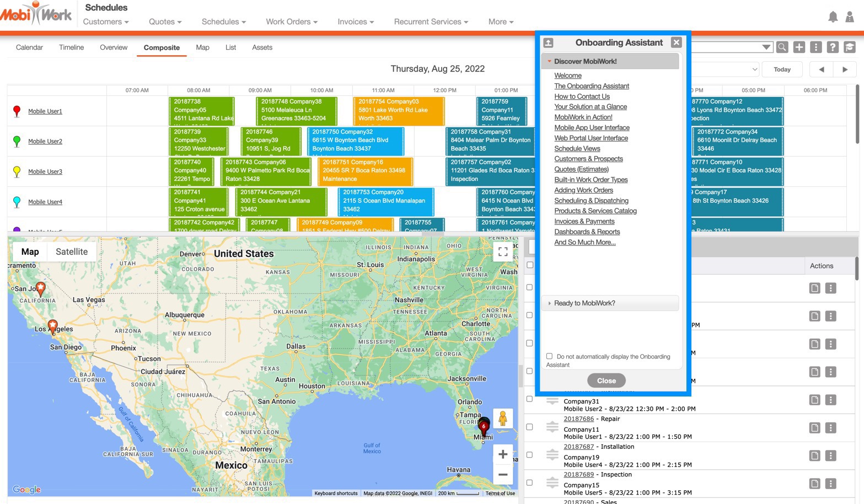Screen dimensions: 864x504
Task: Open the notifications bell icon
Action: [833, 17]
